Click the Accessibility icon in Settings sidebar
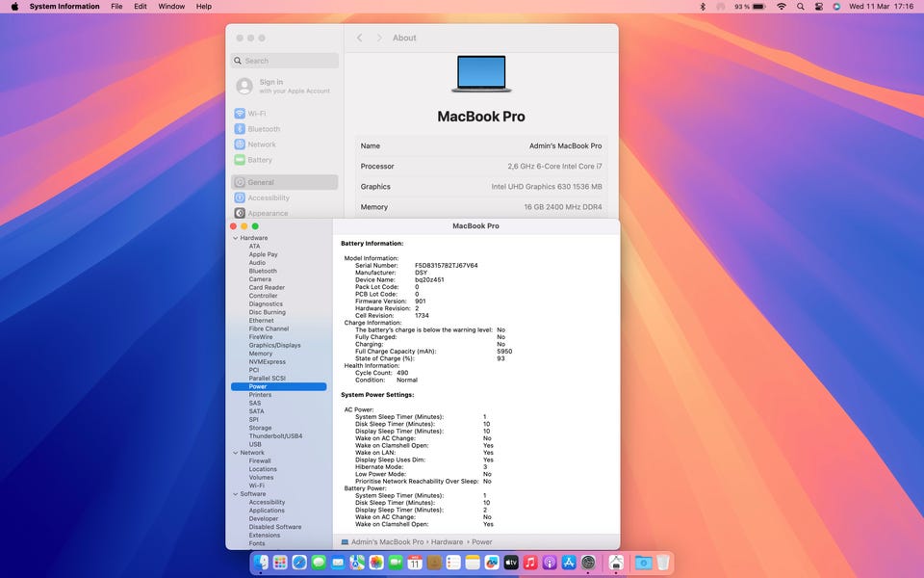Screen dimensions: 924x578 [240, 197]
